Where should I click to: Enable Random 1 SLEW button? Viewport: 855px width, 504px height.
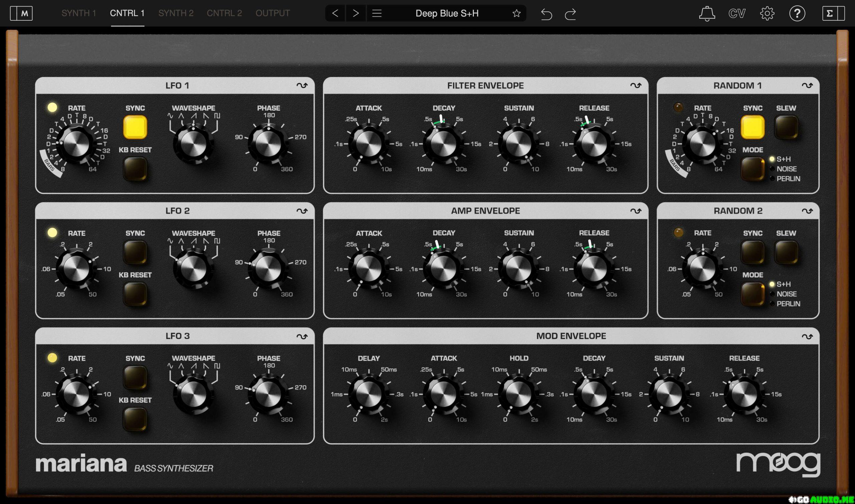(786, 127)
